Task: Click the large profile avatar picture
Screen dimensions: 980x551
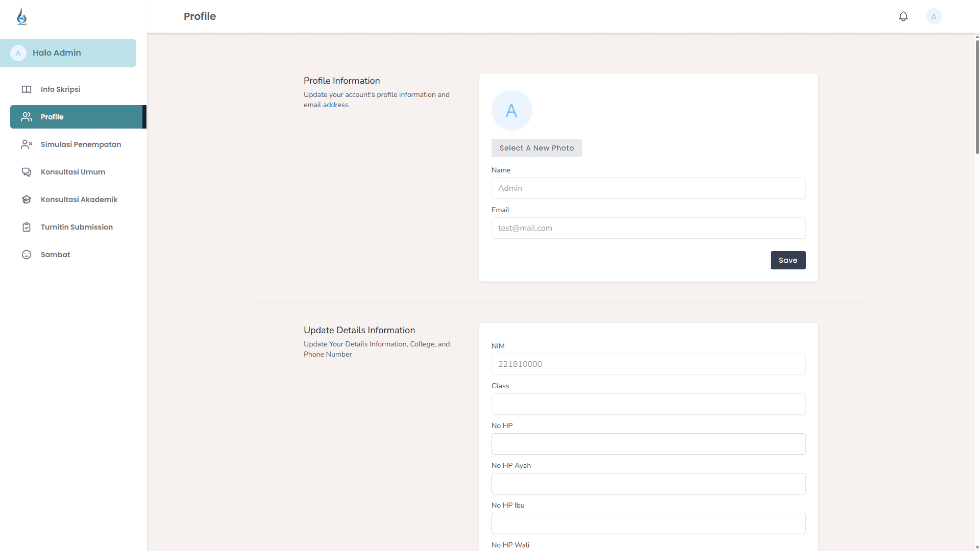Action: coord(511,110)
